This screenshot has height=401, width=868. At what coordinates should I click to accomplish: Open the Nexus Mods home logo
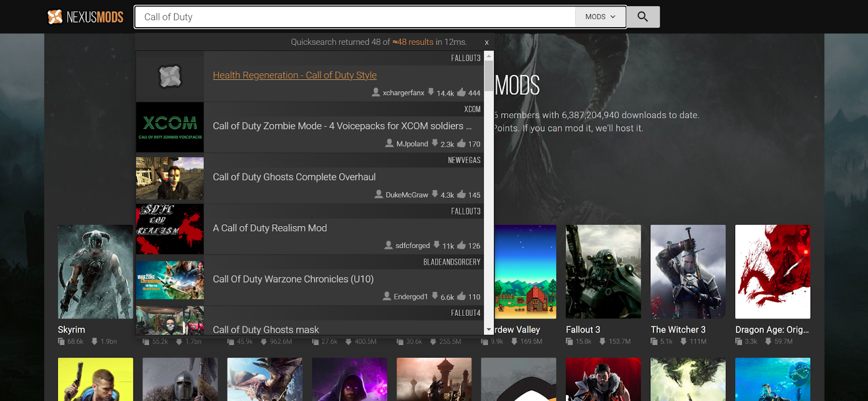click(x=85, y=17)
